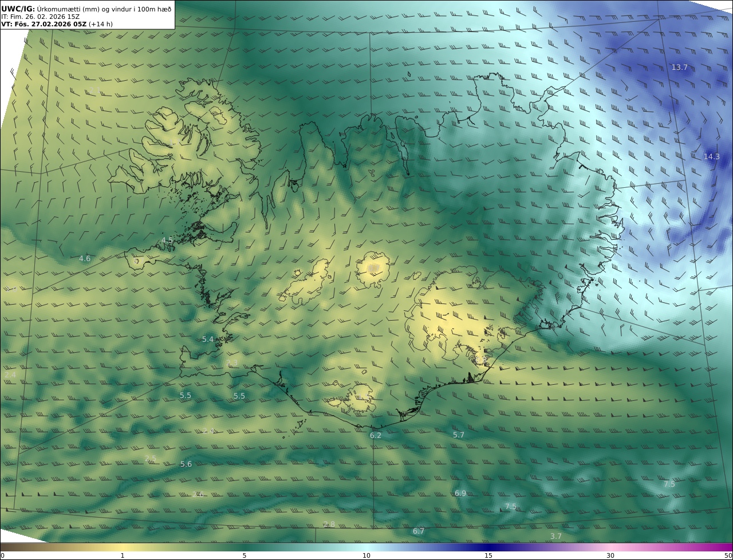The image size is (733, 560).
Task: Click the 3.7 value label
Action: point(555,537)
